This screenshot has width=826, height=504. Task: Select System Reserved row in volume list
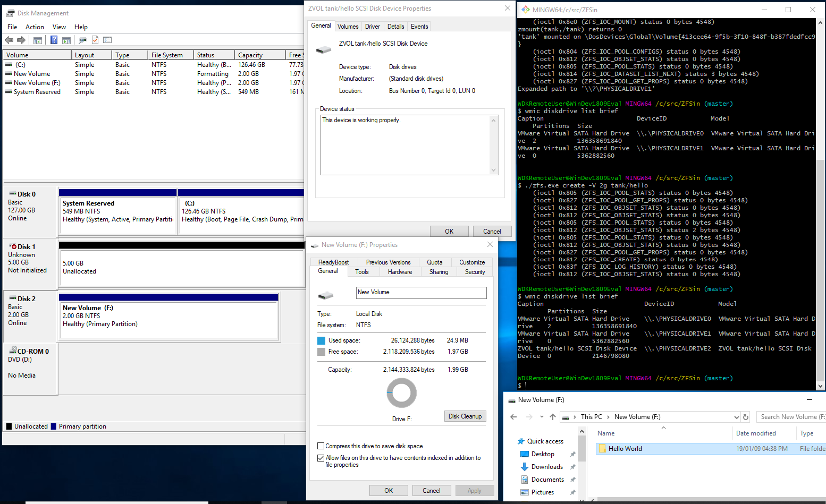(x=153, y=92)
